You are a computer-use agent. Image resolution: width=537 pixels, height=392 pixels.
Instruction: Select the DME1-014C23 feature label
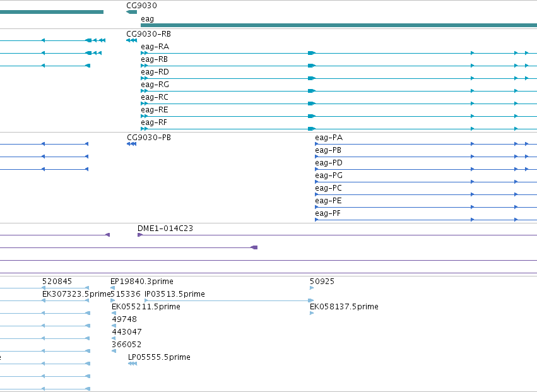[x=165, y=229]
